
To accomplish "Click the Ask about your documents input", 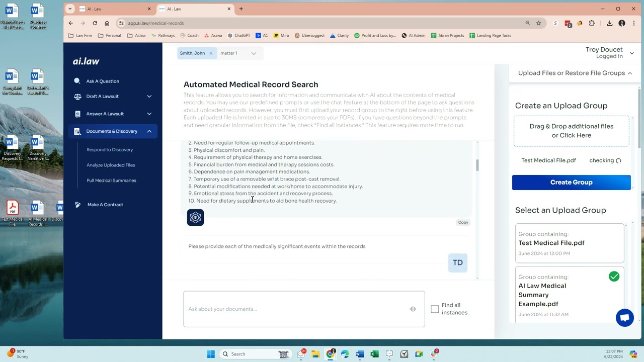I will pyautogui.click(x=304, y=309).
